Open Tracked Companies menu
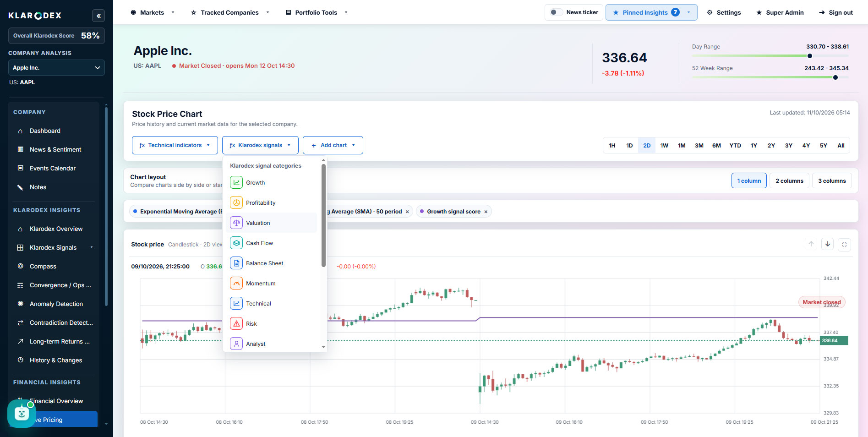The height and width of the screenshot is (437, 868). (x=230, y=12)
